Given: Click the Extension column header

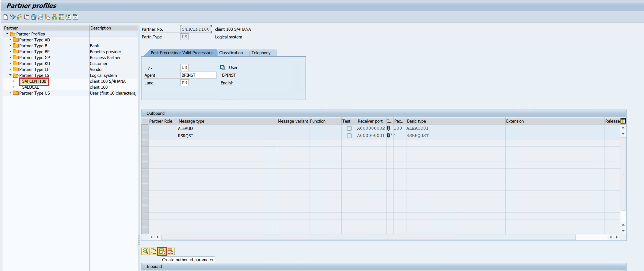Looking at the screenshot, I should (555, 121).
